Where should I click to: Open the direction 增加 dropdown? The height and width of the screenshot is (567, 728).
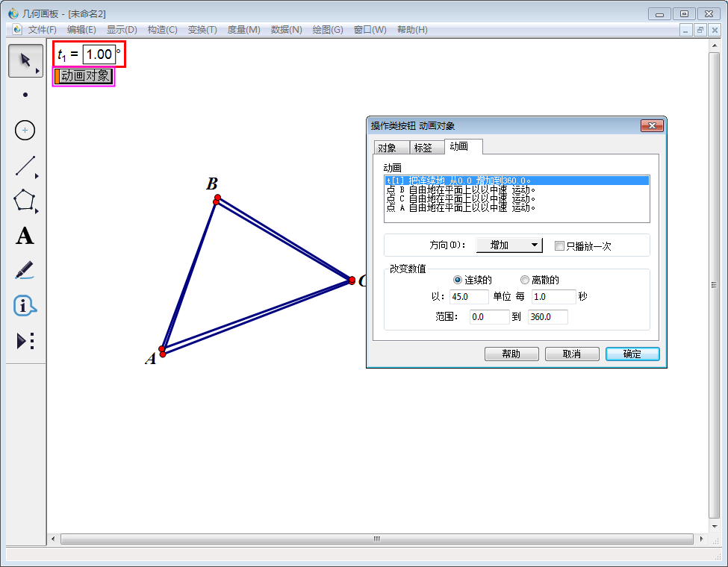[x=509, y=245]
